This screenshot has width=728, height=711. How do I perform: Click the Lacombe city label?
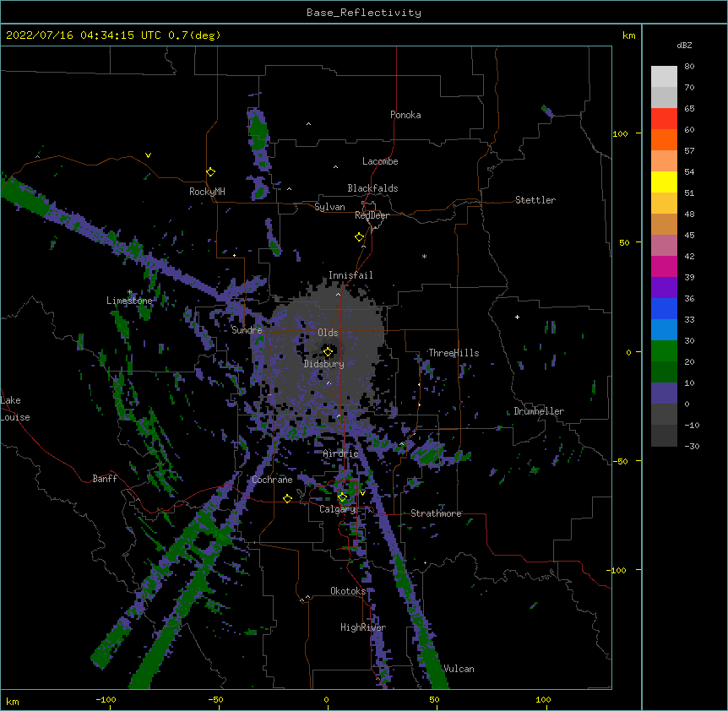[x=380, y=161]
